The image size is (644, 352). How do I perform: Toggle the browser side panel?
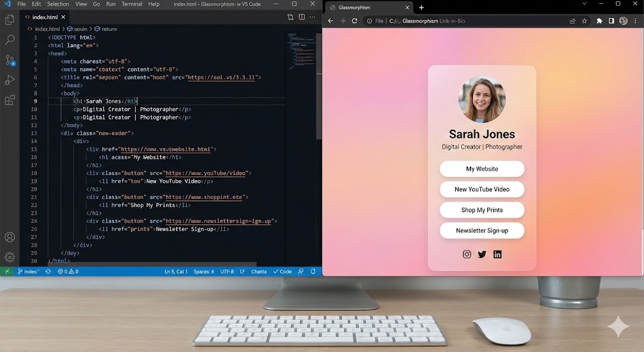pyautogui.click(x=611, y=21)
